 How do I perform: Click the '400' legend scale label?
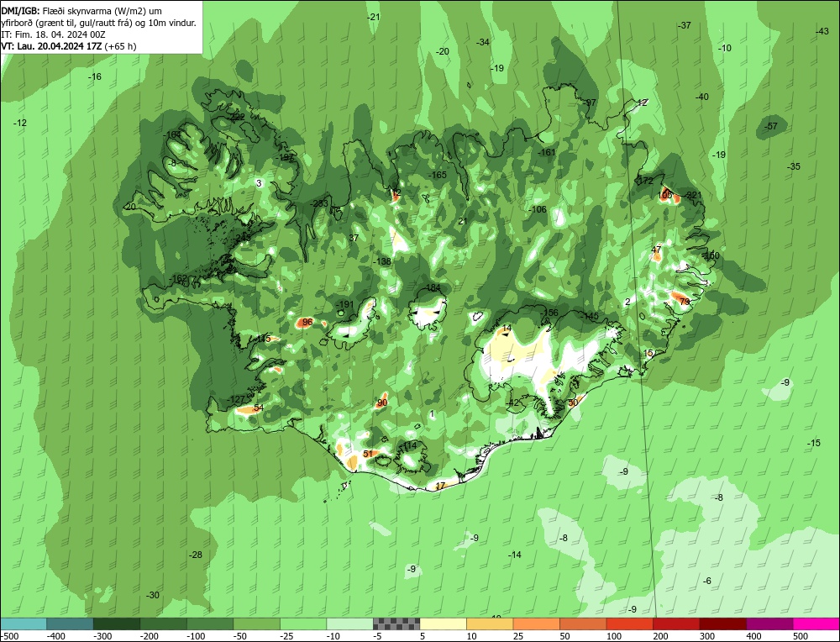[x=753, y=636]
